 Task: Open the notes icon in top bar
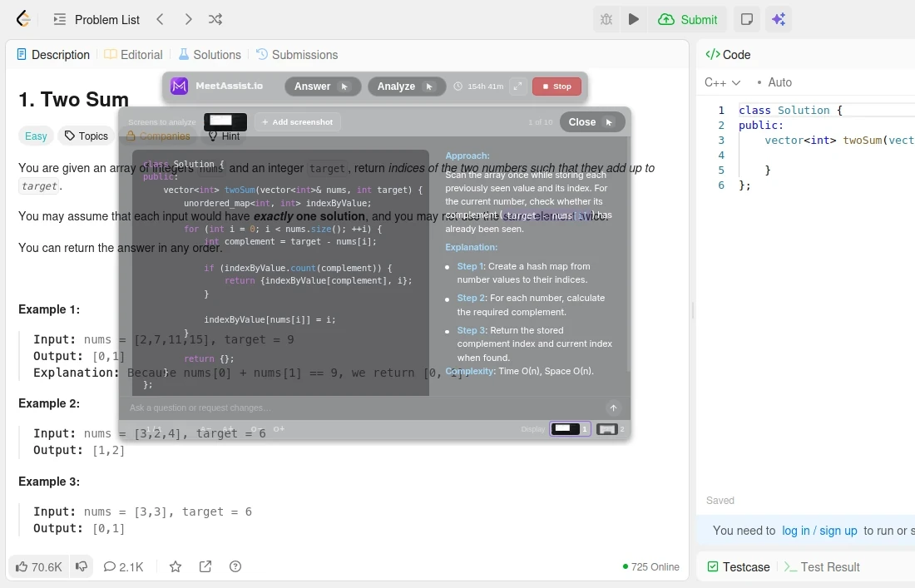pos(746,19)
